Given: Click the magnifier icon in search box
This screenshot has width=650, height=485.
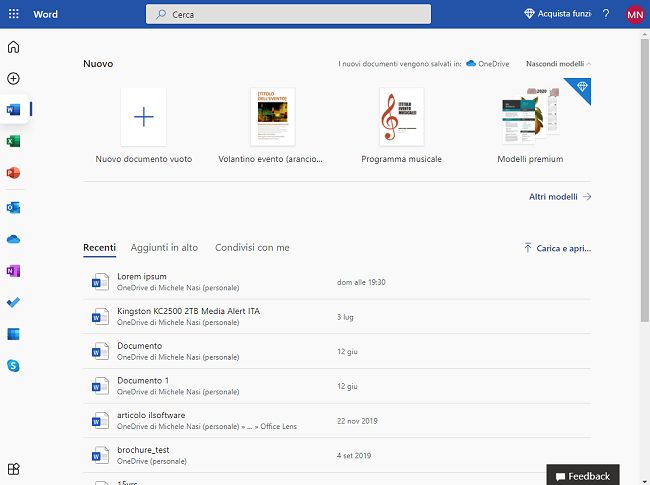Looking at the screenshot, I should [x=161, y=15].
